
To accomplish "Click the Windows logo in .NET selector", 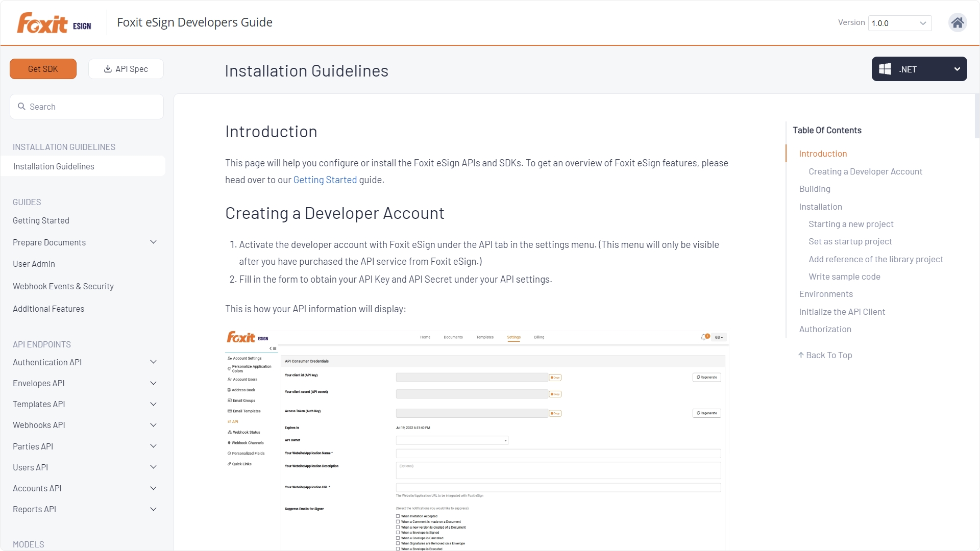I will click(885, 69).
